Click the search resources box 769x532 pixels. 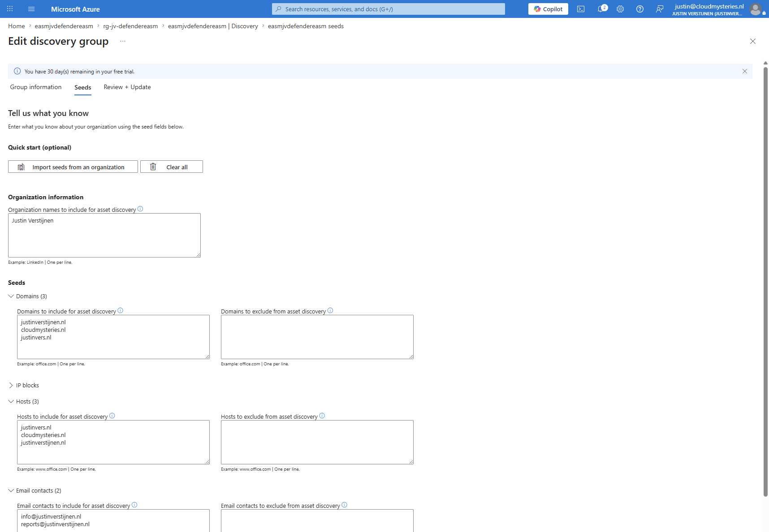coord(388,9)
